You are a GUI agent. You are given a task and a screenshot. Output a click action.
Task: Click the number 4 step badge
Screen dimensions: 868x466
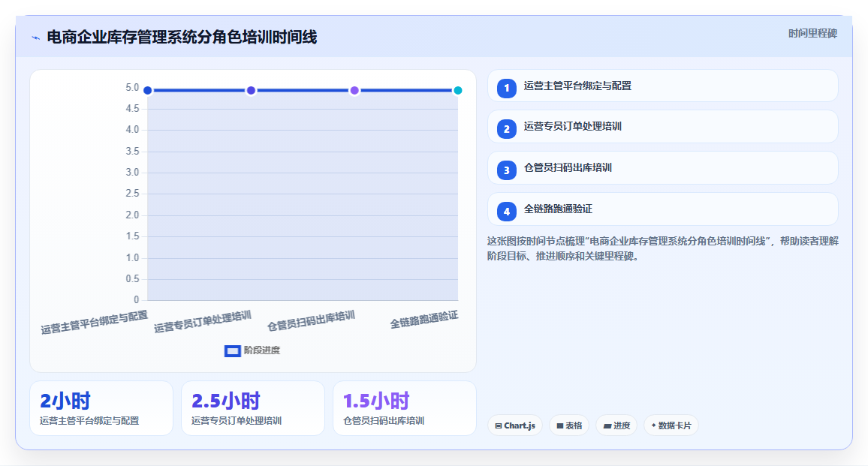click(507, 212)
